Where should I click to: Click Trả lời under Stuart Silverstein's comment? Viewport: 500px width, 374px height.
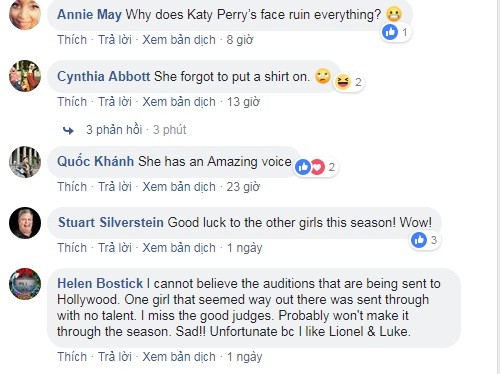[x=115, y=248]
